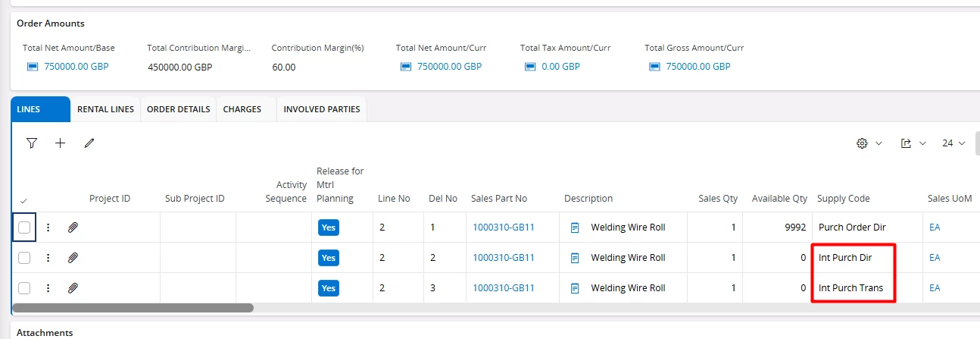980x339 pixels.
Task: Sort by the Sales Part No column header
Action: (499, 199)
